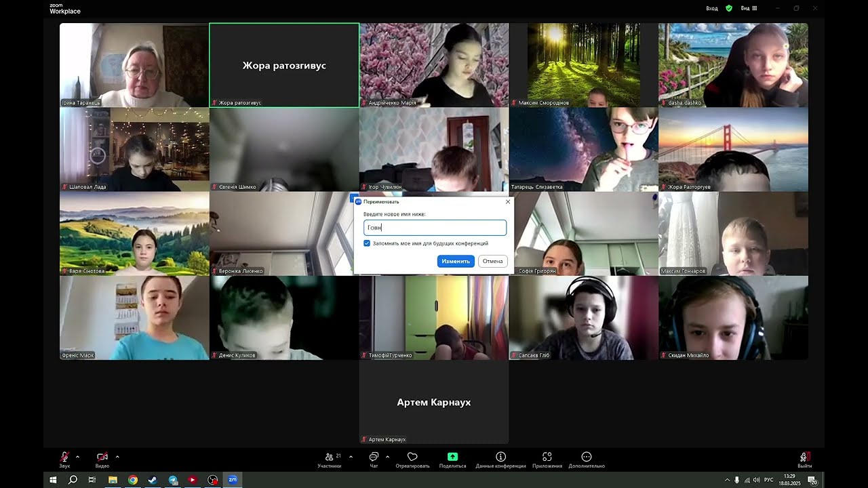Open Google Chrome from taskbar
Viewport: 868px width, 488px height.
(133, 480)
